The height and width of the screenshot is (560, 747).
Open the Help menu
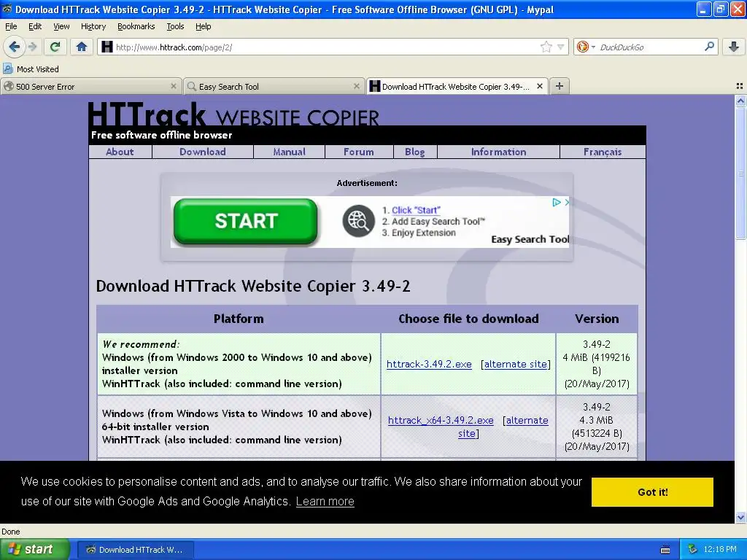(203, 26)
